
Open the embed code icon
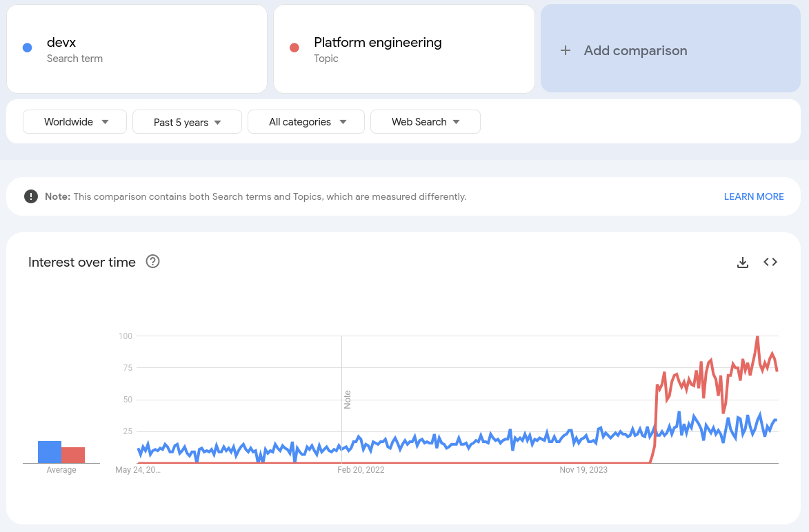(x=770, y=262)
